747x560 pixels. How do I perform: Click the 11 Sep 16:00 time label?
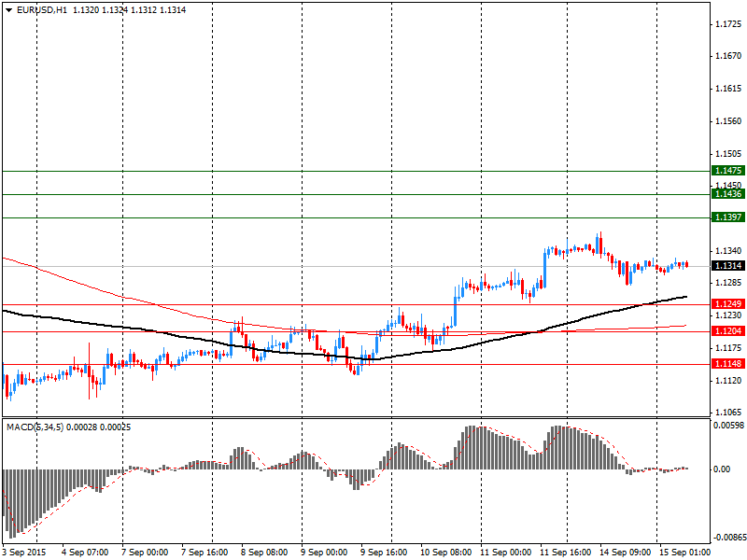tap(566, 553)
